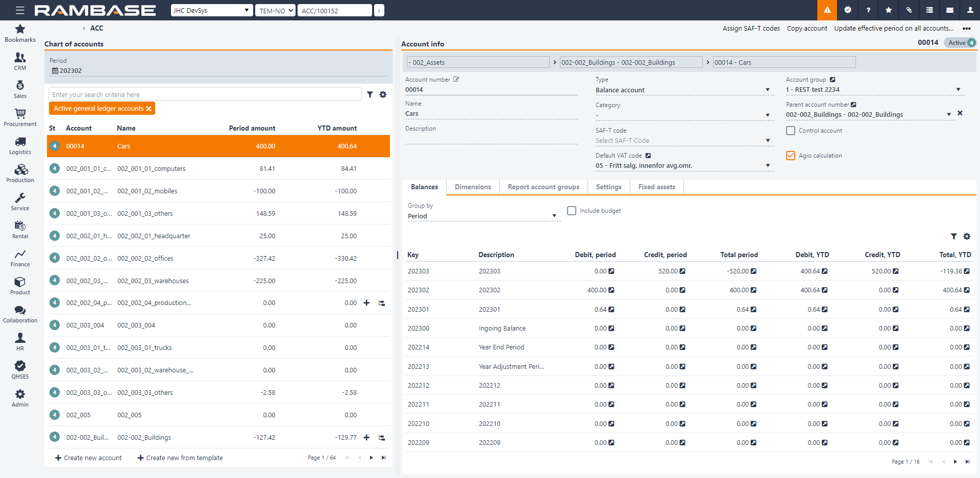Viewport: 980px width, 478px height.
Task: Click the ACC/100152 program field
Action: 335,10
